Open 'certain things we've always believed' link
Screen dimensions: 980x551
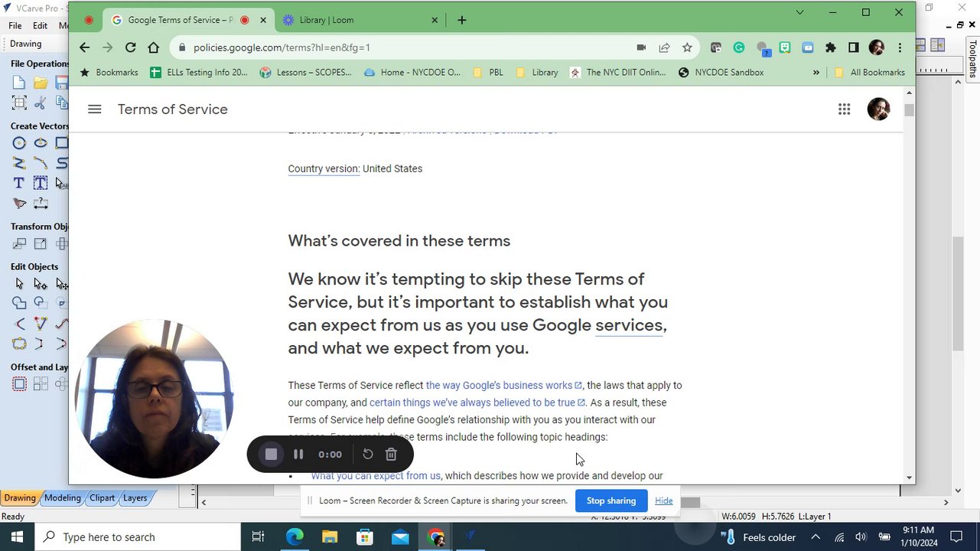[x=477, y=403]
